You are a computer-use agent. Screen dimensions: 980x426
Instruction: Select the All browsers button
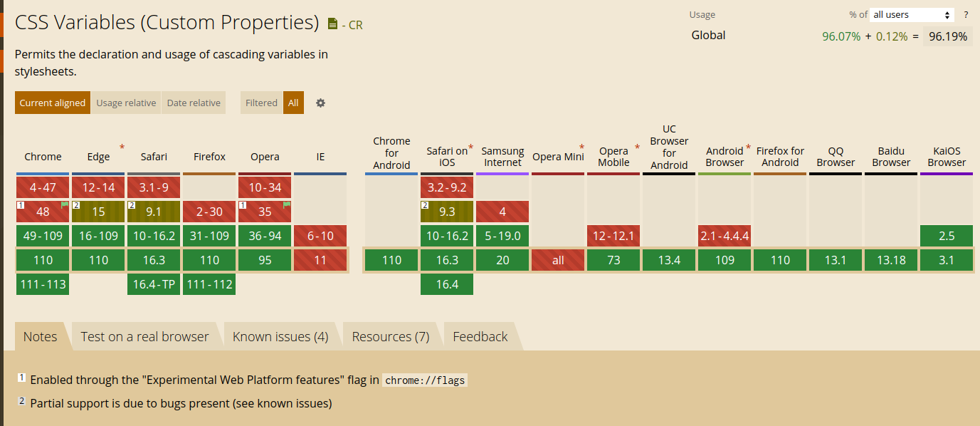(x=293, y=103)
